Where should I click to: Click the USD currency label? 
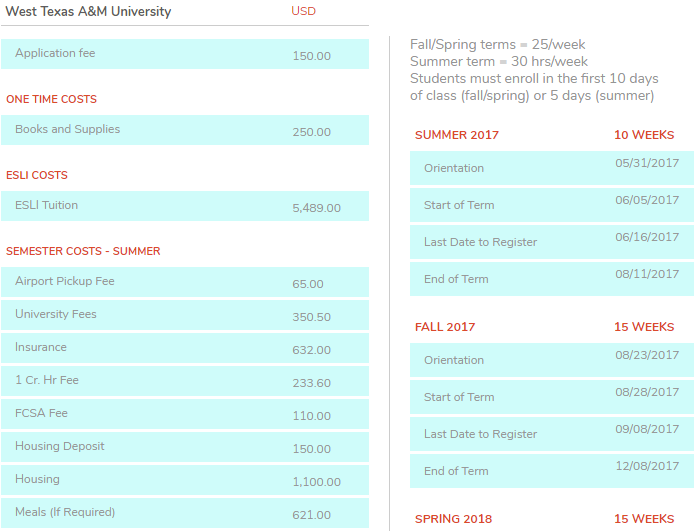pyautogui.click(x=303, y=11)
